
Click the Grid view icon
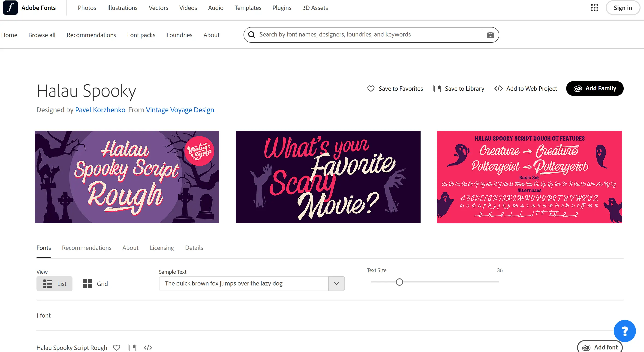(x=87, y=284)
